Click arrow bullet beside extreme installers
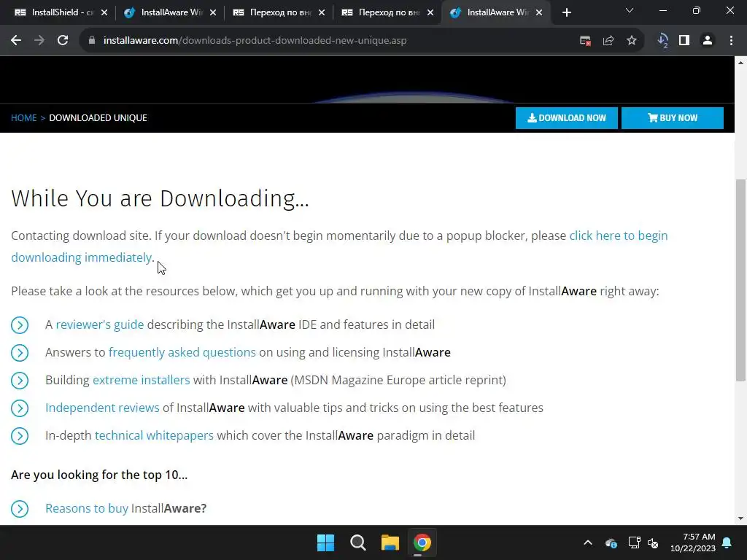 (20, 381)
